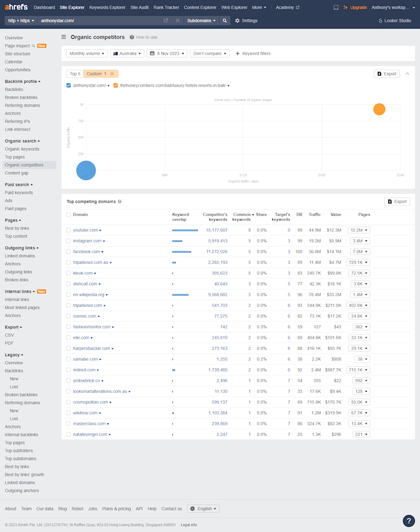420x532 pixels.
Task: Select the en.wikipedia.org row checkbox
Action: pos(69,294)
